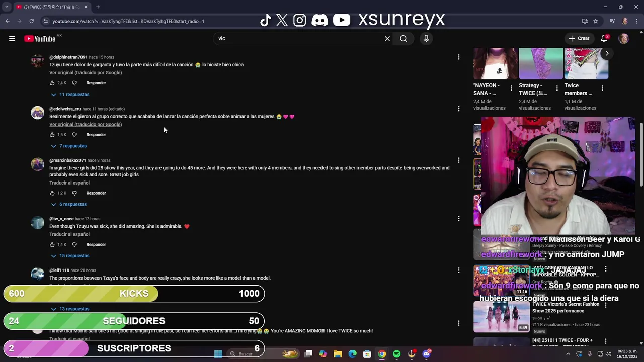Open options for @tw_x_once's comment
The image size is (644, 362).
[x=458, y=219]
